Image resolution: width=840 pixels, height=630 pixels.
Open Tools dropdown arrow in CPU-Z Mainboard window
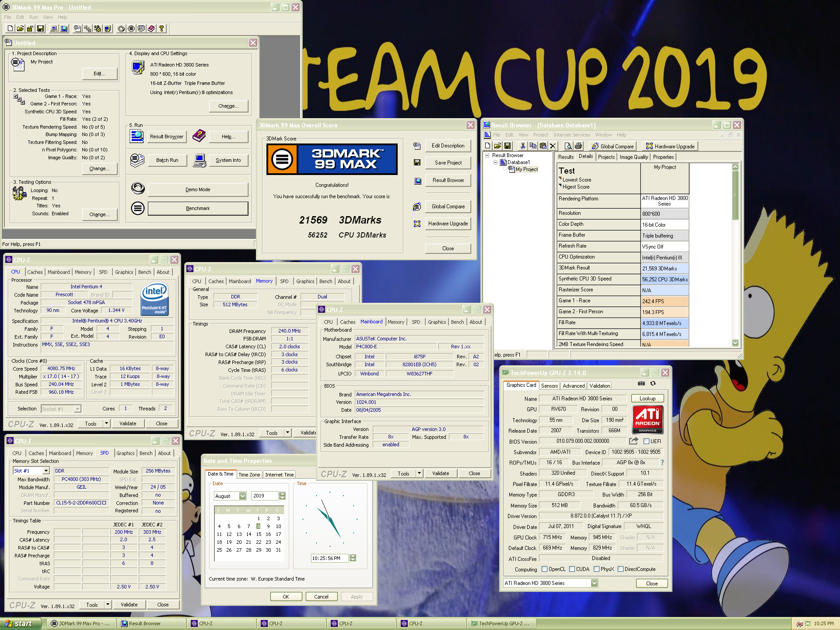point(419,473)
